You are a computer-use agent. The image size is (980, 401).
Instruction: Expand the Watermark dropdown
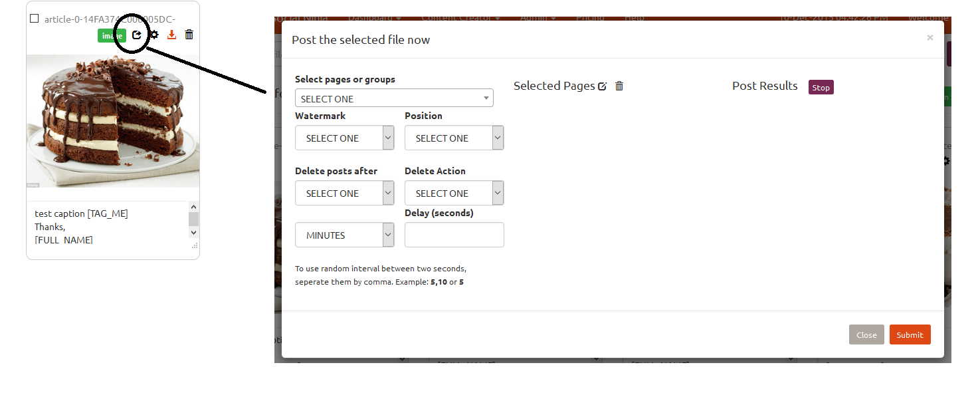(x=344, y=138)
